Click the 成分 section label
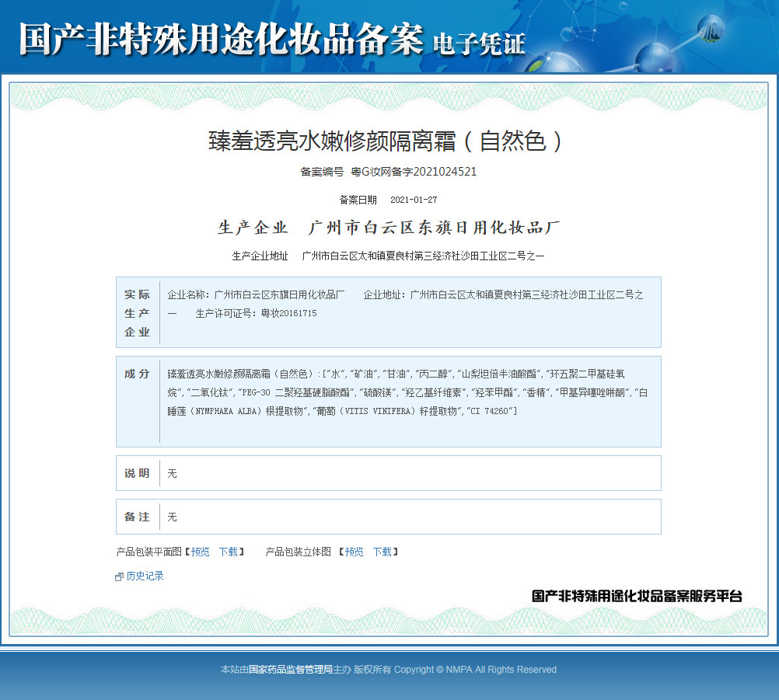 tap(137, 374)
